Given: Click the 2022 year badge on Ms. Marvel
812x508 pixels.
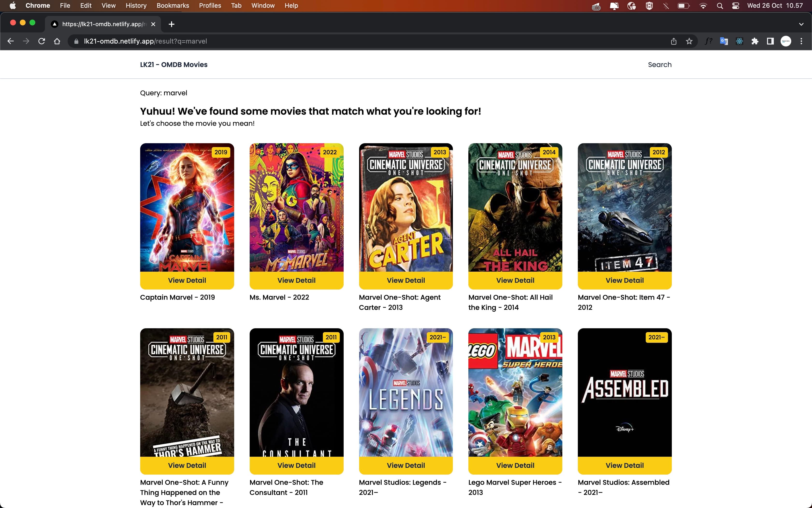Looking at the screenshot, I should click(329, 152).
